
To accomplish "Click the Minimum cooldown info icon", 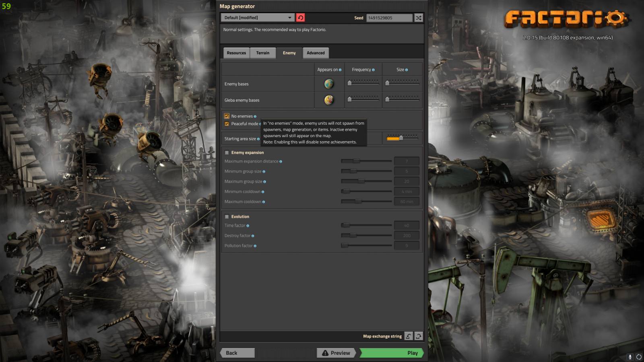I will [263, 192].
